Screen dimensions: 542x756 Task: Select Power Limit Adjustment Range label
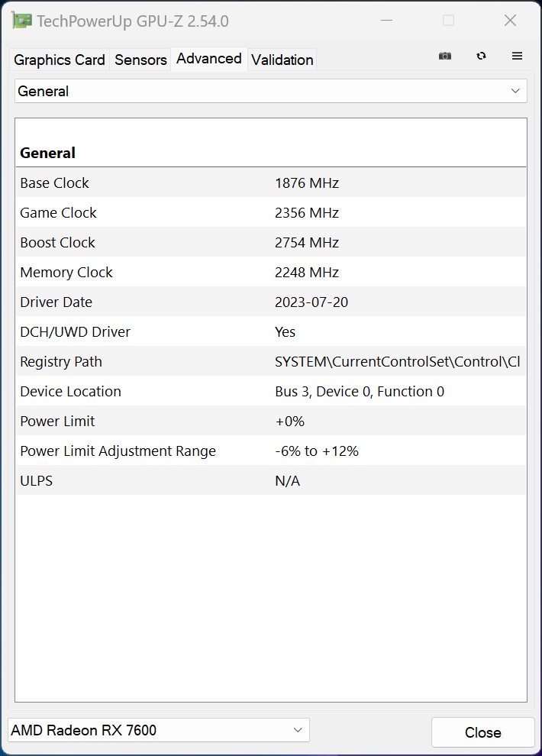click(x=118, y=451)
